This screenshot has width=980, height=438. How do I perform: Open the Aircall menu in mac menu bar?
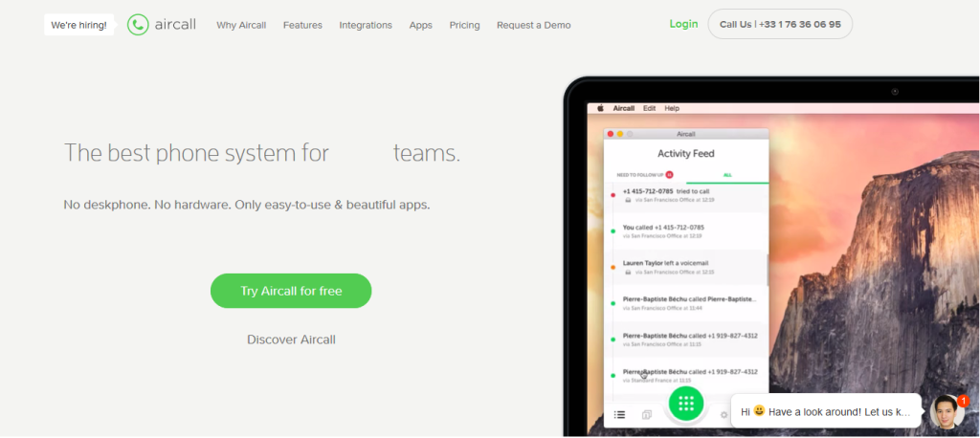[623, 108]
